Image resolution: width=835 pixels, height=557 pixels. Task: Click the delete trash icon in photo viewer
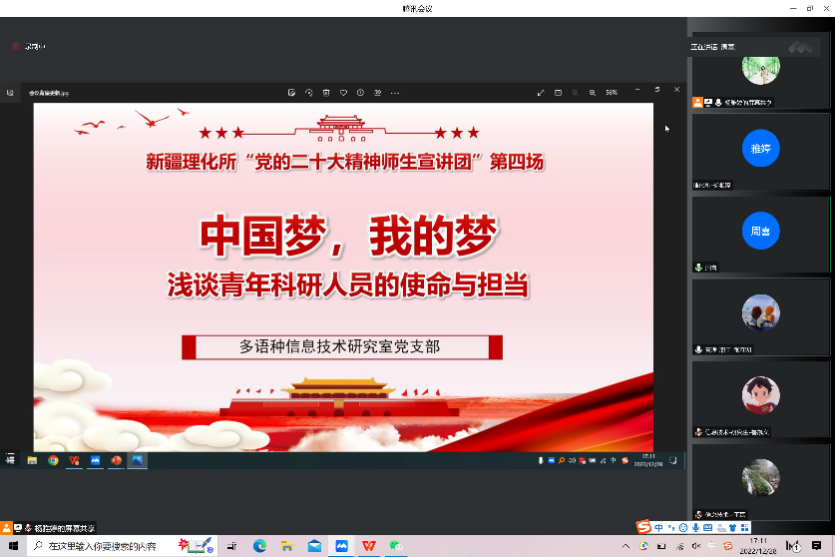pyautogui.click(x=326, y=92)
